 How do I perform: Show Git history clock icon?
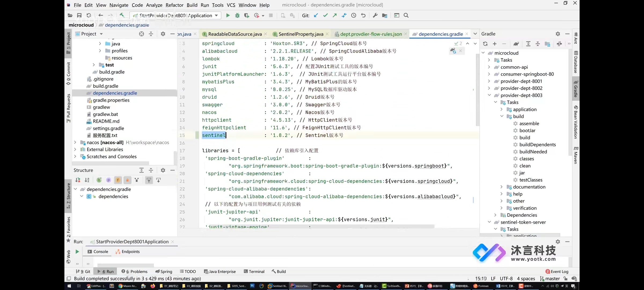pyautogui.click(x=354, y=16)
